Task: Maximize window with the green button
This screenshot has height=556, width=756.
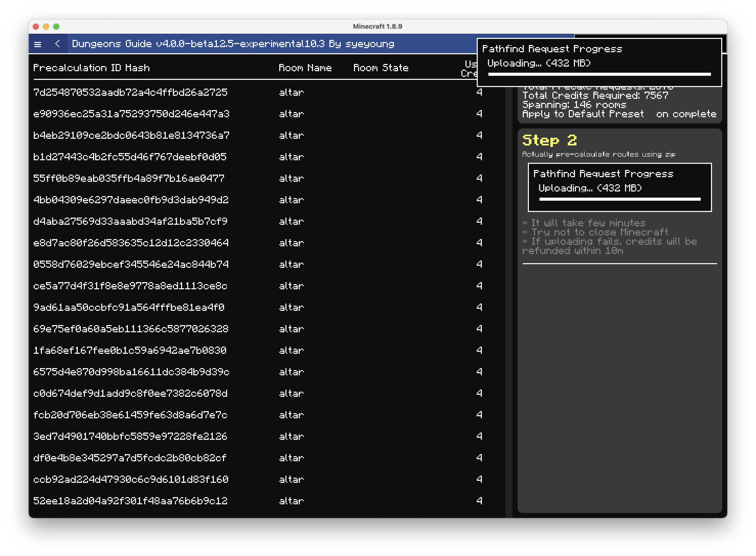Action: coord(56,27)
